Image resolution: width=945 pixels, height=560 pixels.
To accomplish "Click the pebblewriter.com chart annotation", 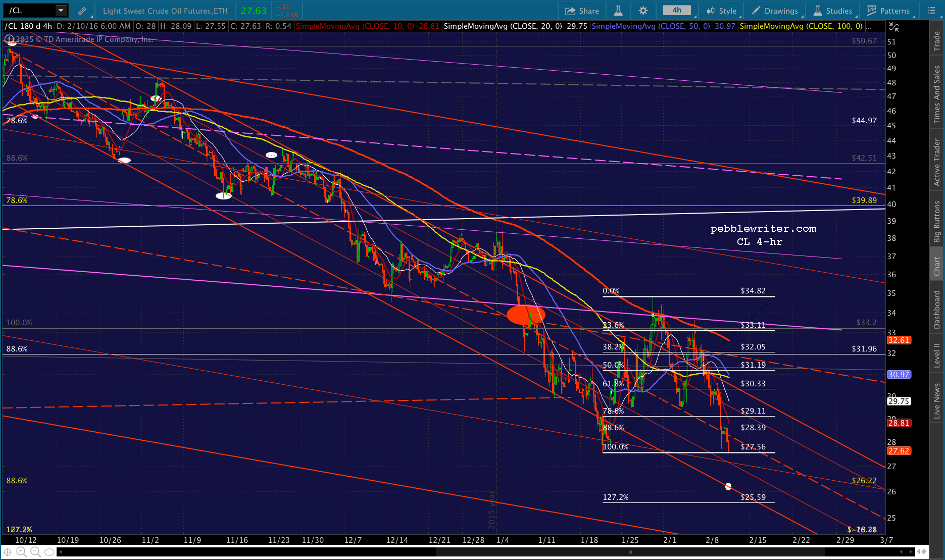I will click(x=763, y=229).
